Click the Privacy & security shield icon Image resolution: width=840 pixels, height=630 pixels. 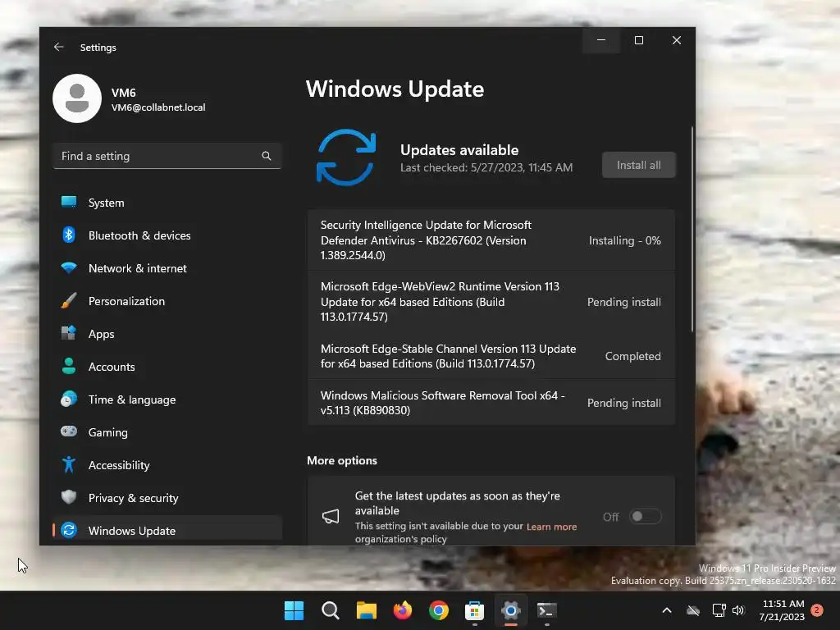click(x=69, y=497)
